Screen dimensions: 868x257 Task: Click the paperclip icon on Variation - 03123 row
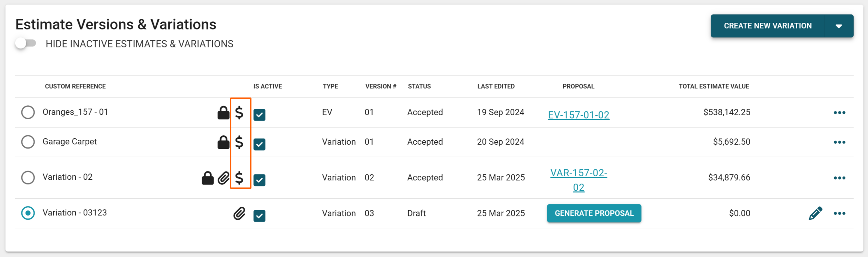(x=239, y=213)
